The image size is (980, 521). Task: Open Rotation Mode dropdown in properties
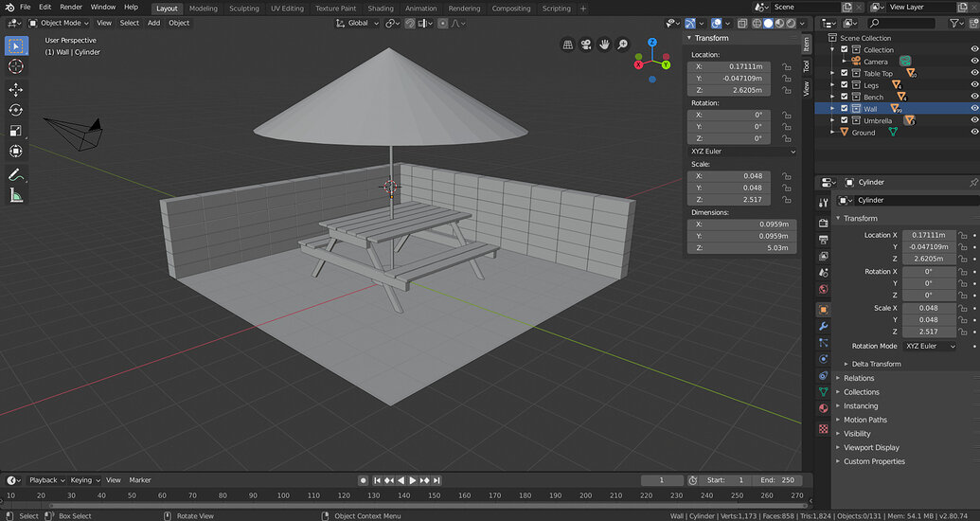(x=930, y=346)
